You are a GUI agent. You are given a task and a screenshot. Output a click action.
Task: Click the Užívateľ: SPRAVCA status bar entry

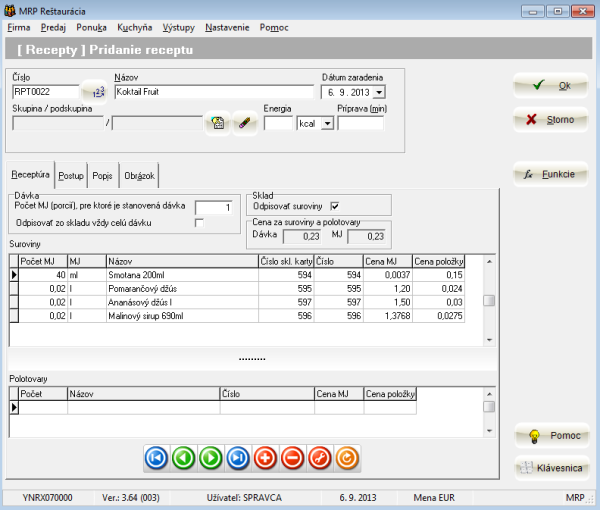(244, 498)
